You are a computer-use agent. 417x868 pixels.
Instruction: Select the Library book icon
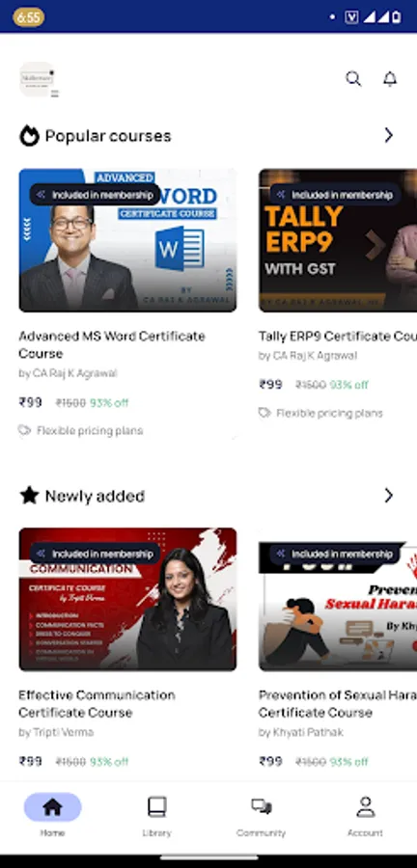[x=156, y=807]
